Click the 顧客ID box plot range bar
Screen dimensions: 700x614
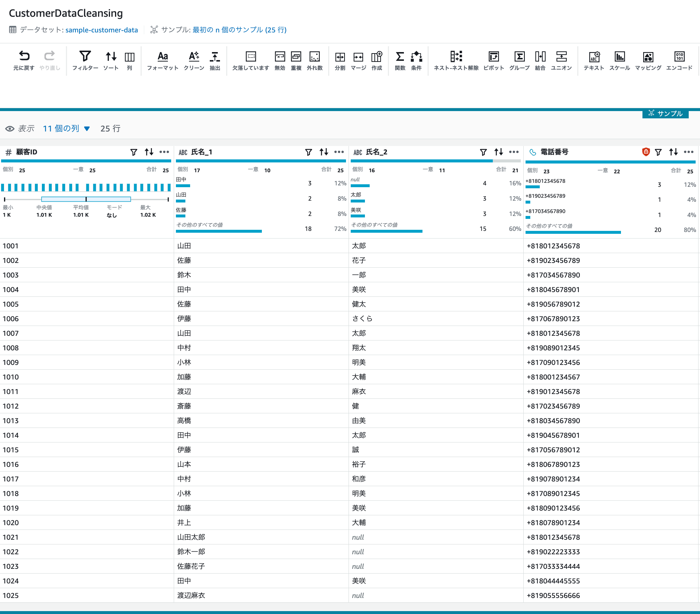pyautogui.click(x=86, y=199)
